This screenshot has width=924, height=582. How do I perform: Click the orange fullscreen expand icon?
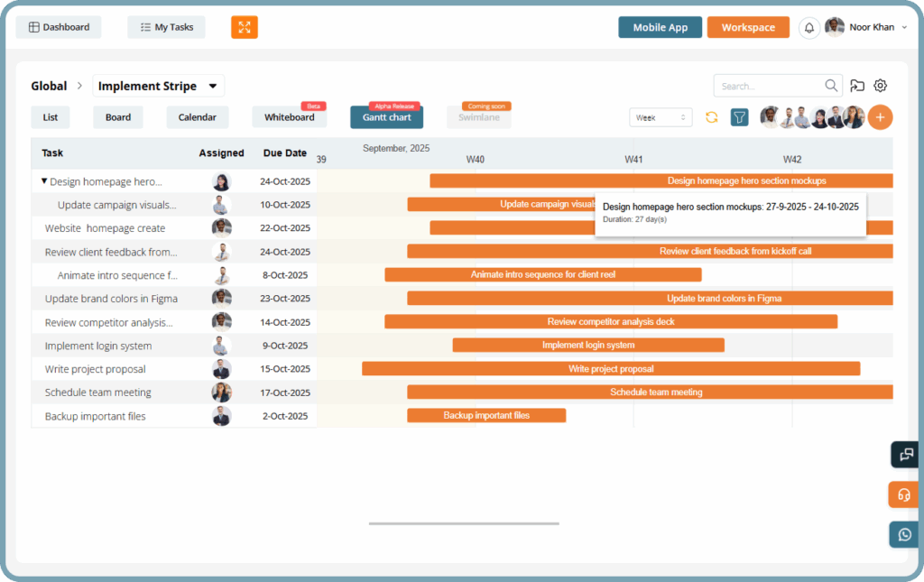[x=244, y=27]
